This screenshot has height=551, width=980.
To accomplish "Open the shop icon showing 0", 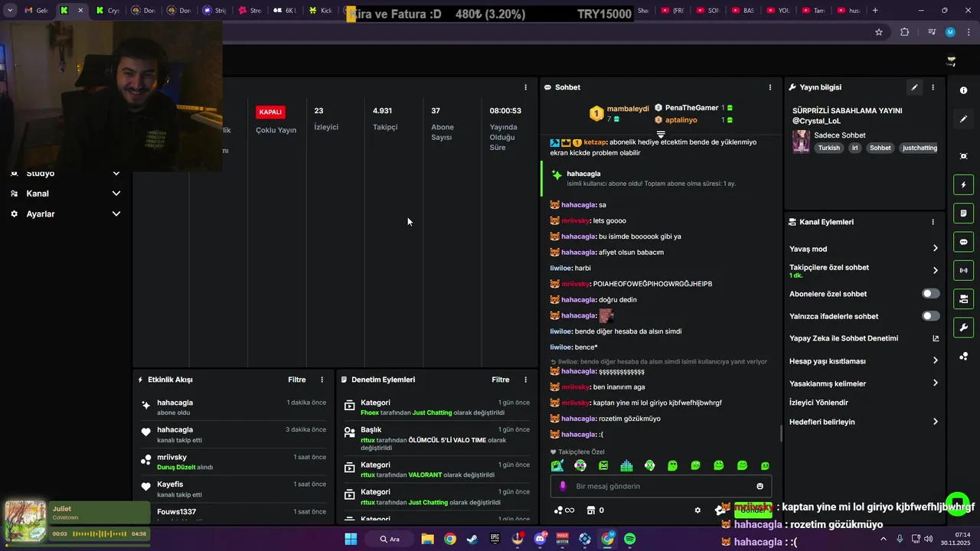I will (x=596, y=510).
